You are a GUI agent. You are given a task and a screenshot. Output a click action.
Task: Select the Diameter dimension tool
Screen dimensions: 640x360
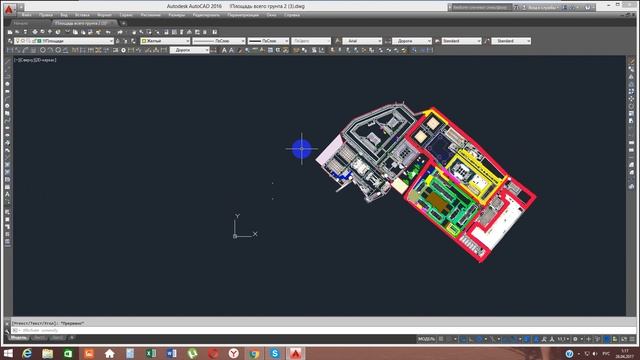[58, 50]
